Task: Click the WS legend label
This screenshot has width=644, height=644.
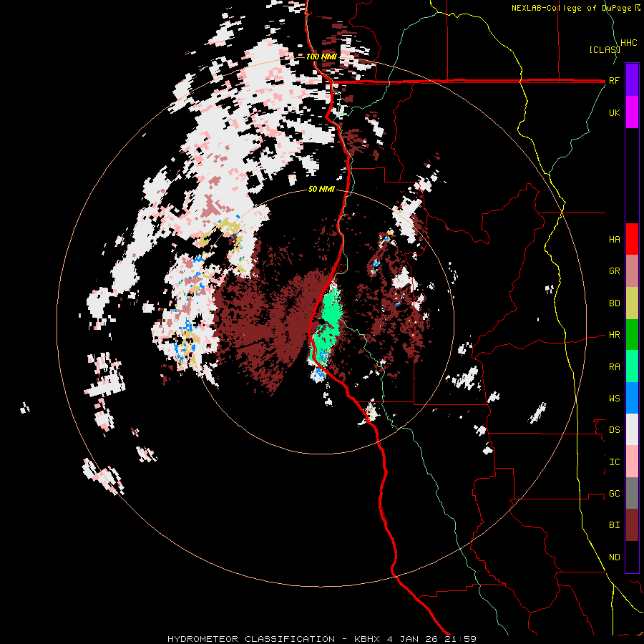Action: (614, 399)
